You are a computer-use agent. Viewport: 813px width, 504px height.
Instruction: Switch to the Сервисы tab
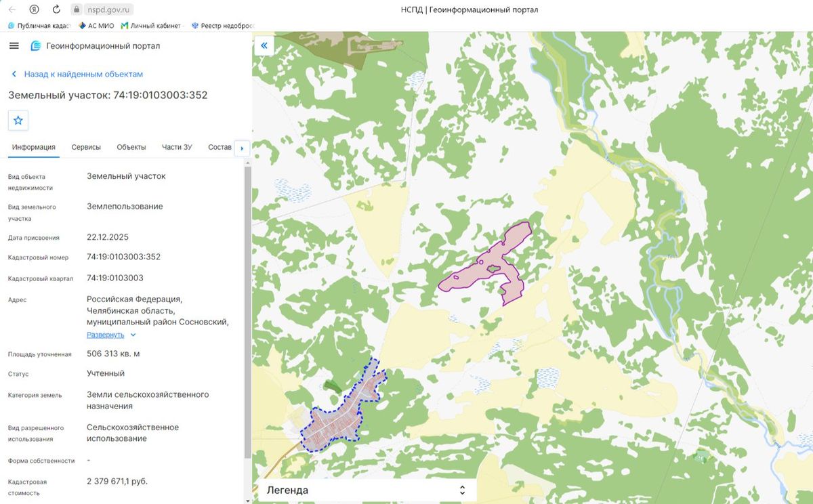point(86,147)
